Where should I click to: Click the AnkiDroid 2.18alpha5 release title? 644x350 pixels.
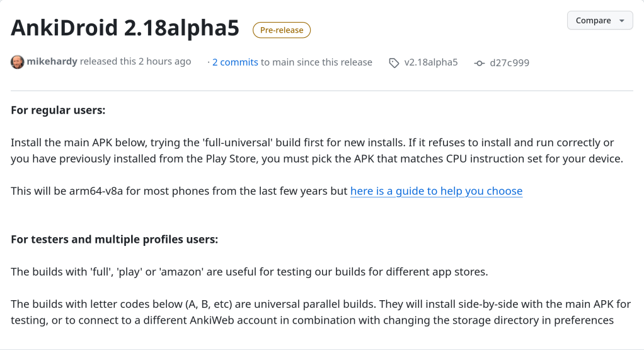(x=125, y=28)
